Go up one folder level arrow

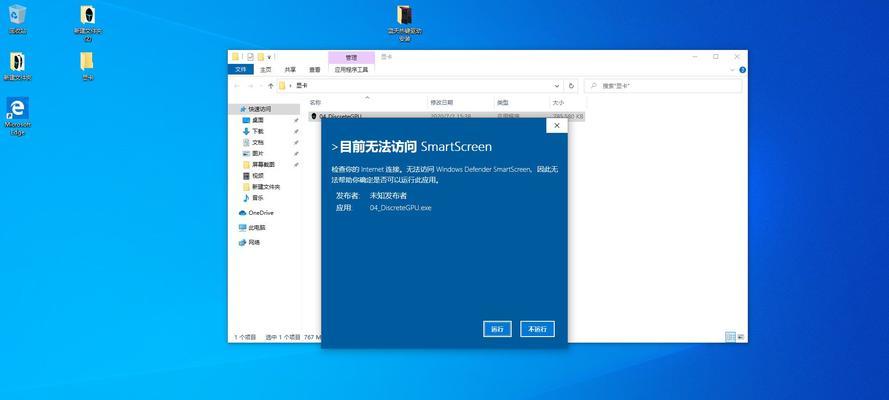(x=271, y=86)
